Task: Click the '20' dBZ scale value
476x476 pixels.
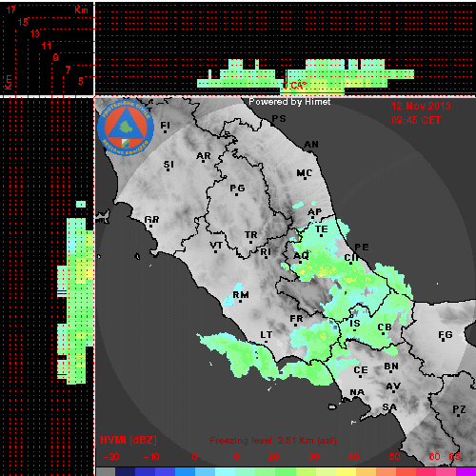Action: 273,457
